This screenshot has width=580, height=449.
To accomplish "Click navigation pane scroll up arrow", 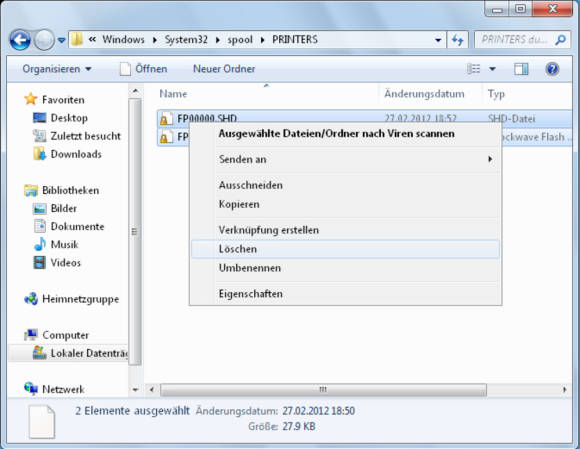I will tap(135, 91).
